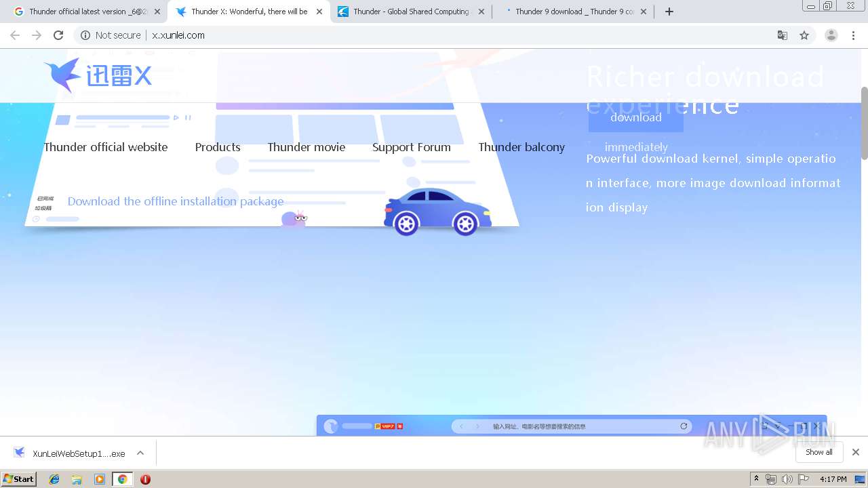Click the refresh icon in the previewed search bar
The width and height of the screenshot is (868, 488).
tap(684, 426)
